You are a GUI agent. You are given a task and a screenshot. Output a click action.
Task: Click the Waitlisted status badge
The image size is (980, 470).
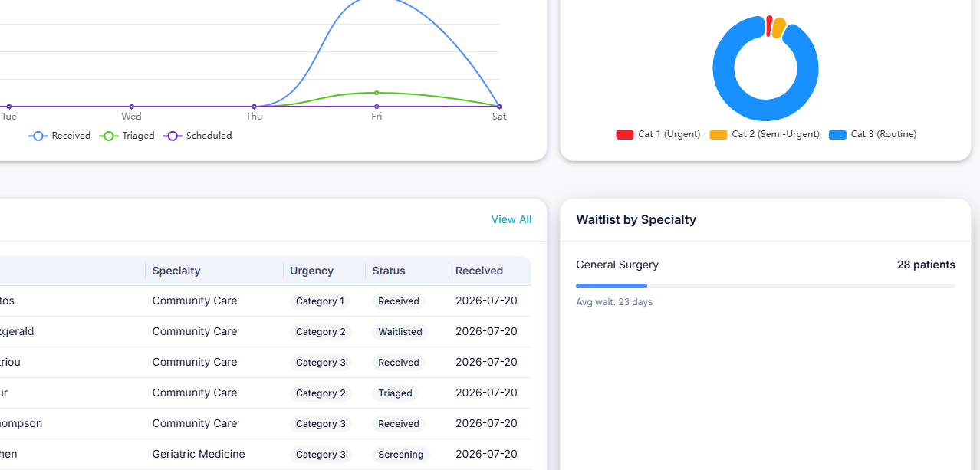[x=400, y=332]
